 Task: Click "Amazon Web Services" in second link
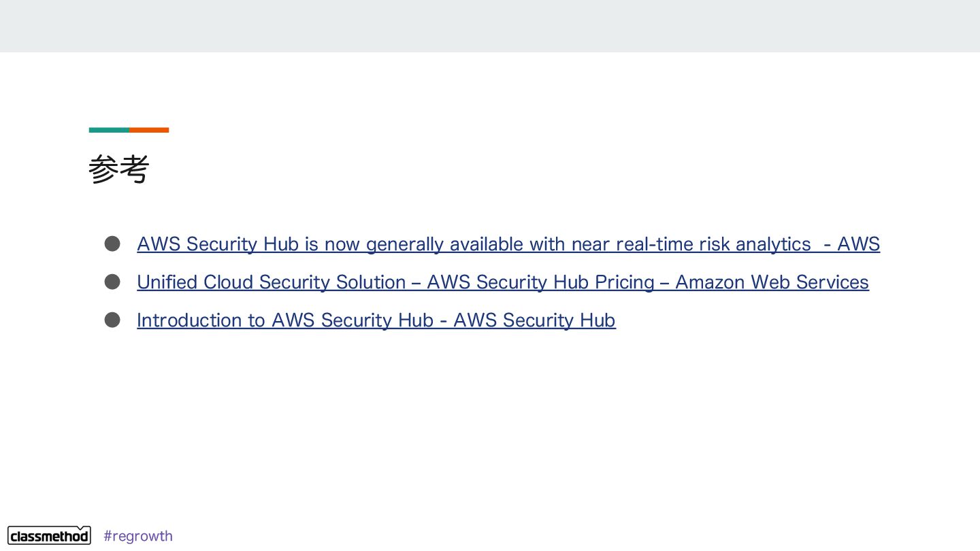click(x=772, y=282)
